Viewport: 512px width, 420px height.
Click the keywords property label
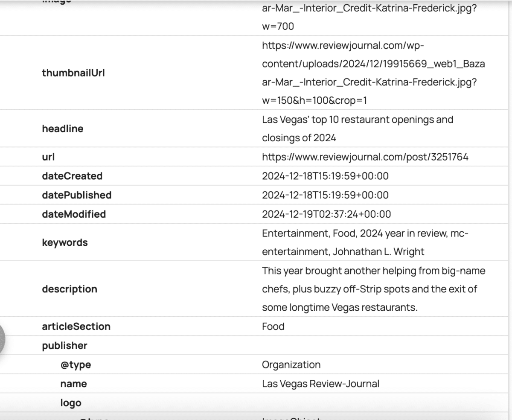pos(64,242)
